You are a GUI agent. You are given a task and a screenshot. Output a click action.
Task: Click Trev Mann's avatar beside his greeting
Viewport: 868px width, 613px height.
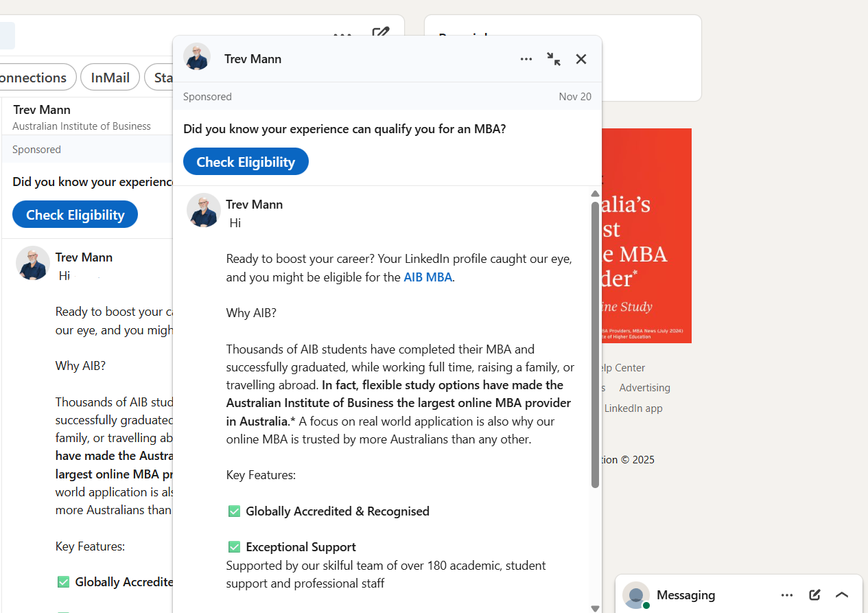(203, 210)
